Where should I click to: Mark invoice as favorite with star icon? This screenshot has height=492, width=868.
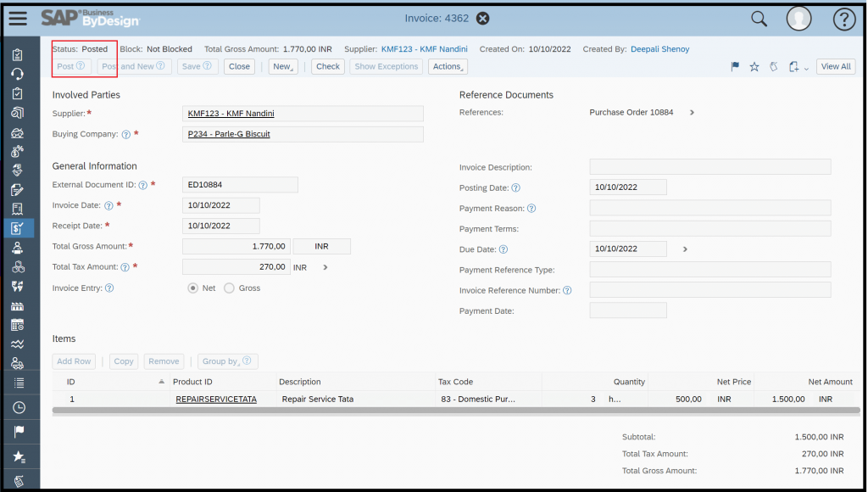click(x=754, y=67)
